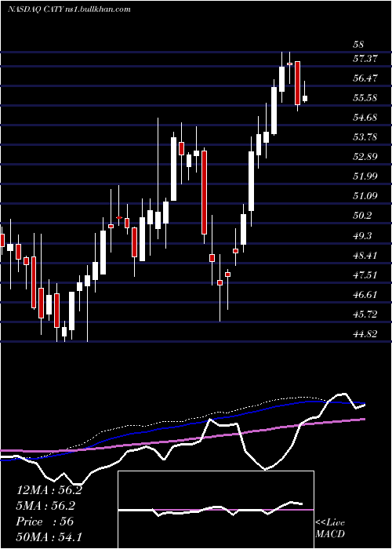Click the NASDAQ CATY chart title text
This screenshot has width=392, height=549.
pos(69,9)
